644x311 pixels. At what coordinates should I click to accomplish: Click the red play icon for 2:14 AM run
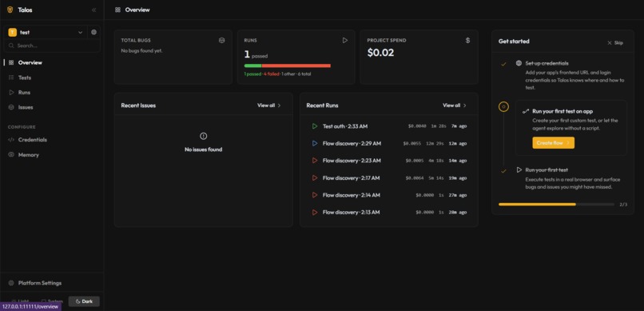pos(315,195)
